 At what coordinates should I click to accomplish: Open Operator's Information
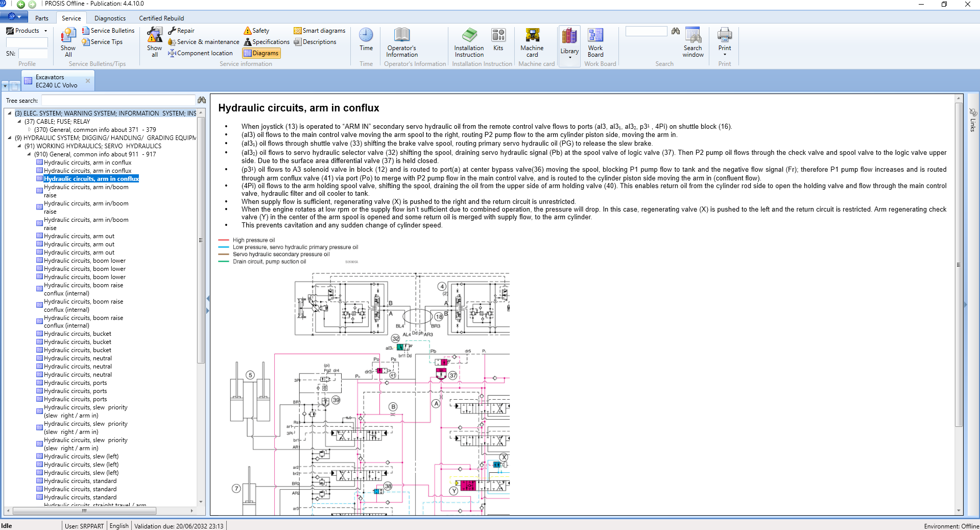pos(401,43)
